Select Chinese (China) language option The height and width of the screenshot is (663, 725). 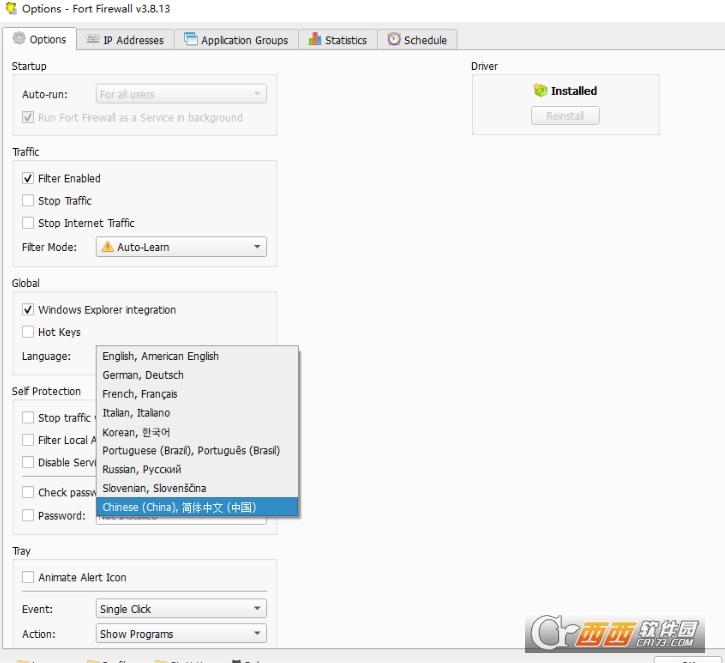click(x=197, y=507)
